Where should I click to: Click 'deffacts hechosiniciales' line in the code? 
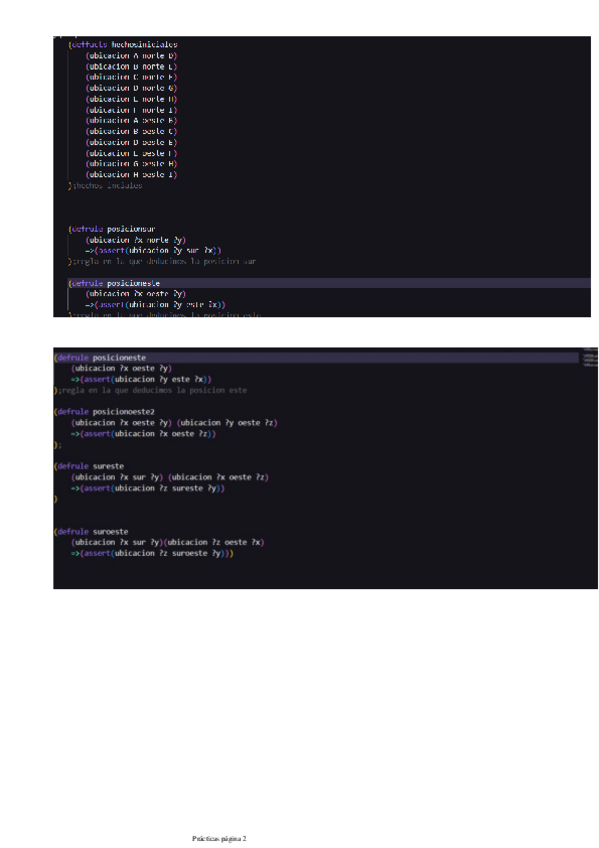tap(123, 44)
